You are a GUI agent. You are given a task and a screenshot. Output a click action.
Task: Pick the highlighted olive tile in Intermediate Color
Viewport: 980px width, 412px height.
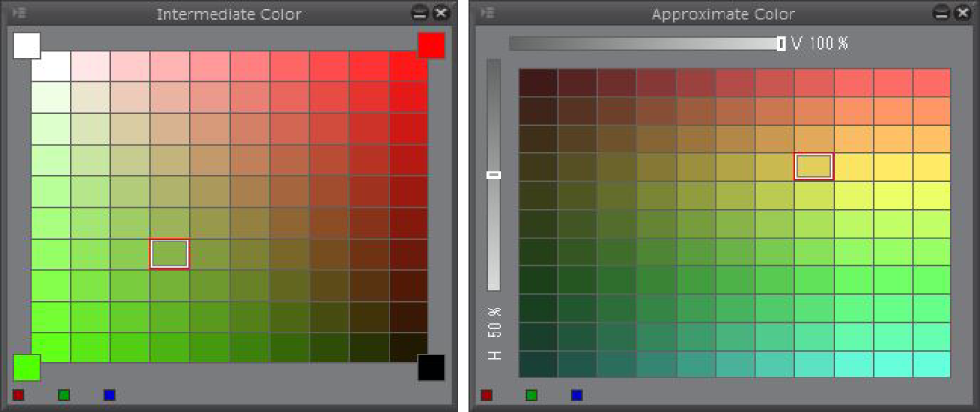click(x=169, y=254)
